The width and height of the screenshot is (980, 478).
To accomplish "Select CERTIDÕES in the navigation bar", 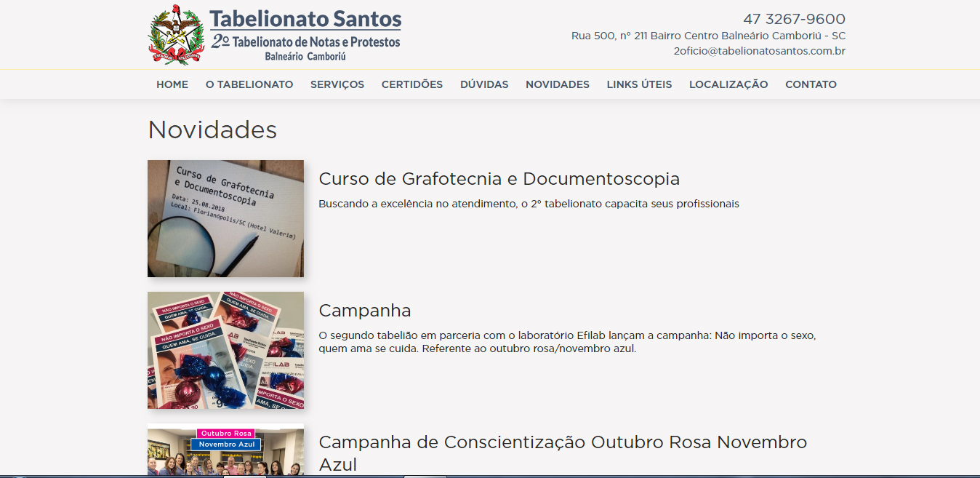I will click(x=412, y=84).
